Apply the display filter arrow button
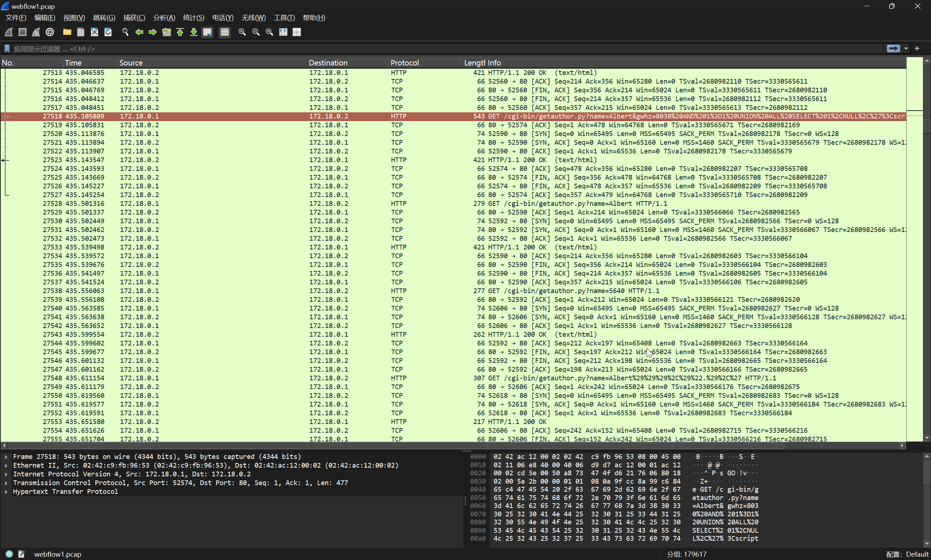The height and width of the screenshot is (560, 931). coord(893,48)
